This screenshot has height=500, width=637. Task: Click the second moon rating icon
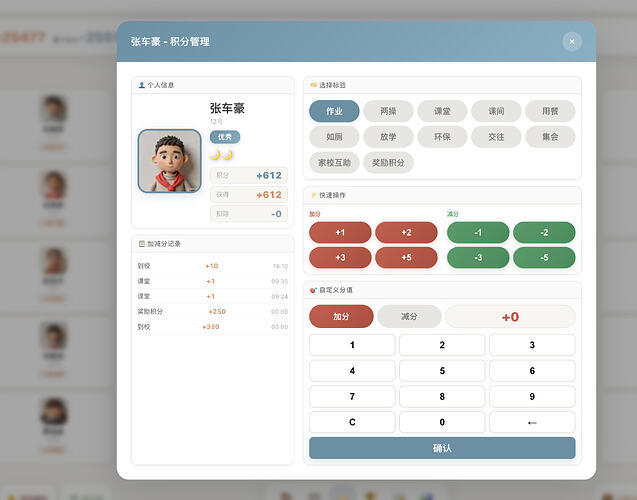pos(228,155)
